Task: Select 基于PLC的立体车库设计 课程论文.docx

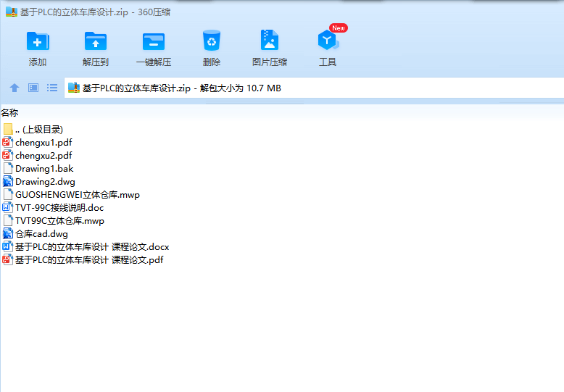Action: pos(92,247)
